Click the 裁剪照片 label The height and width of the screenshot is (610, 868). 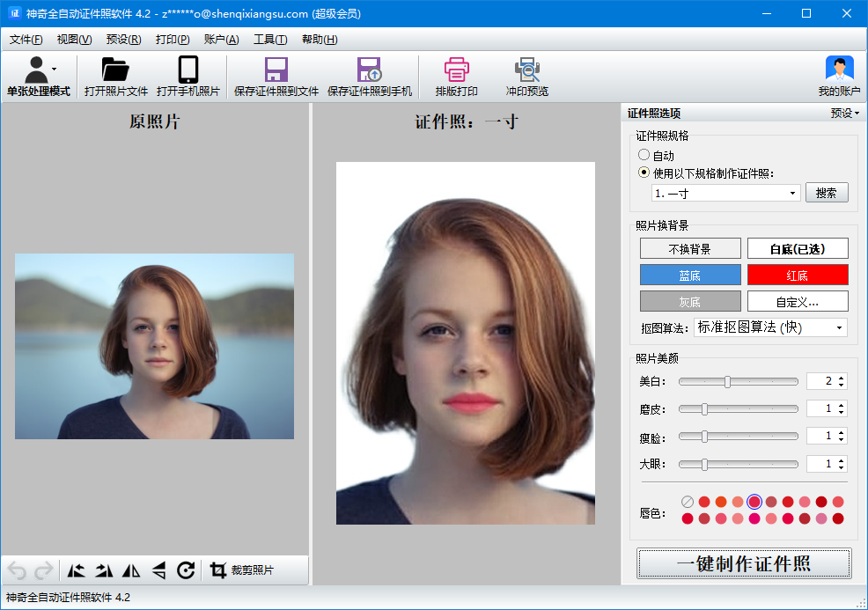[x=253, y=570]
